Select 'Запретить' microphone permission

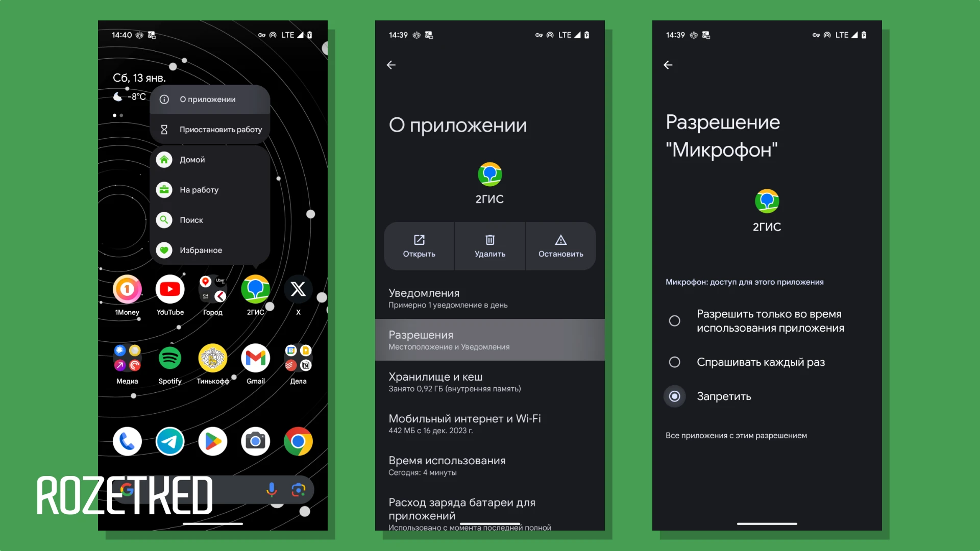675,396
